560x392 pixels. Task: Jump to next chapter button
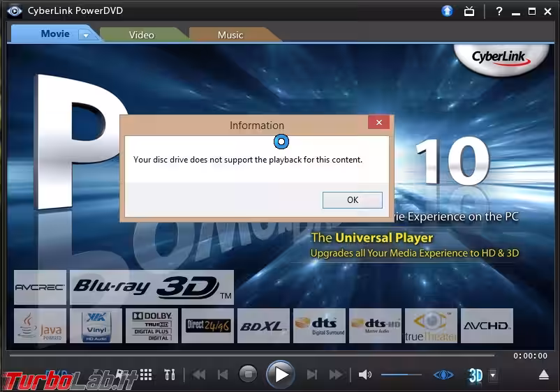point(312,375)
